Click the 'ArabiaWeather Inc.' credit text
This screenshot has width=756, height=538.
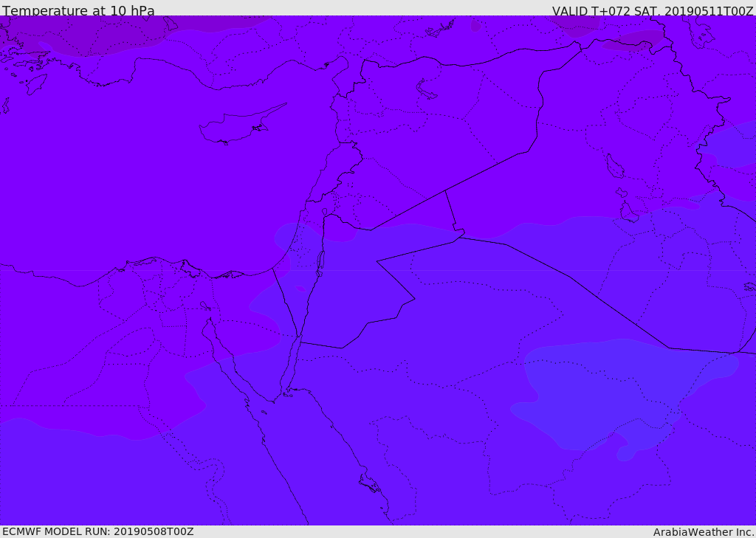tap(704, 532)
